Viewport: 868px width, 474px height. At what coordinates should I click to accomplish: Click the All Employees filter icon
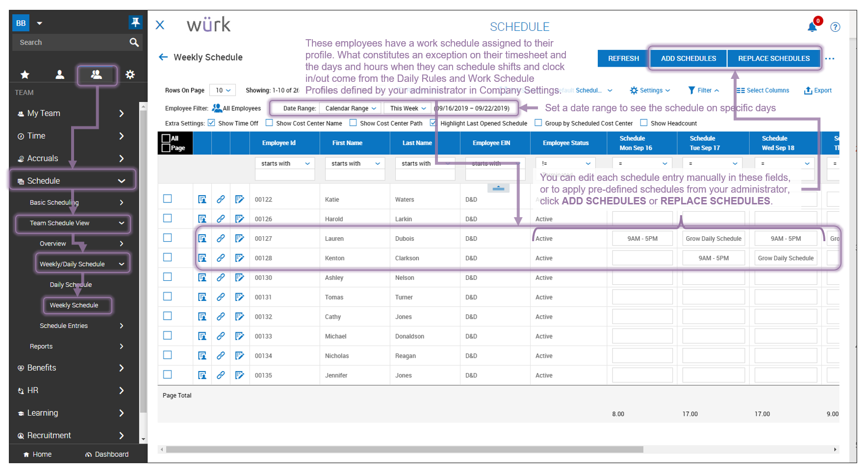(x=217, y=108)
